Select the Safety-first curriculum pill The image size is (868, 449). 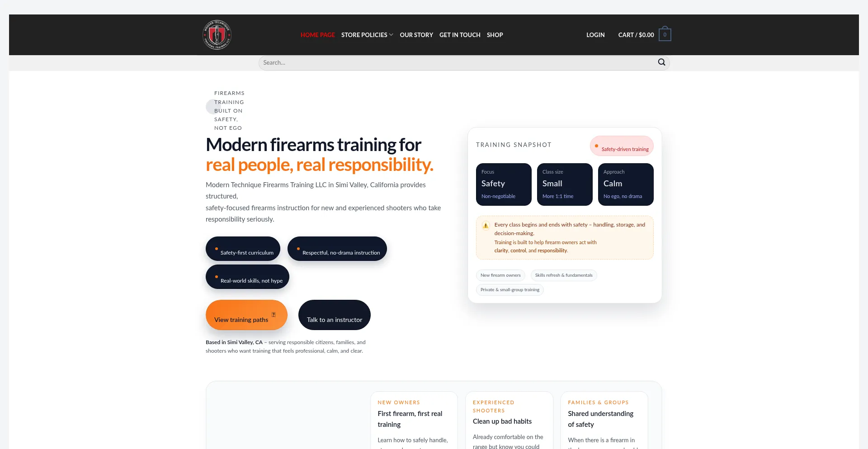(x=243, y=249)
